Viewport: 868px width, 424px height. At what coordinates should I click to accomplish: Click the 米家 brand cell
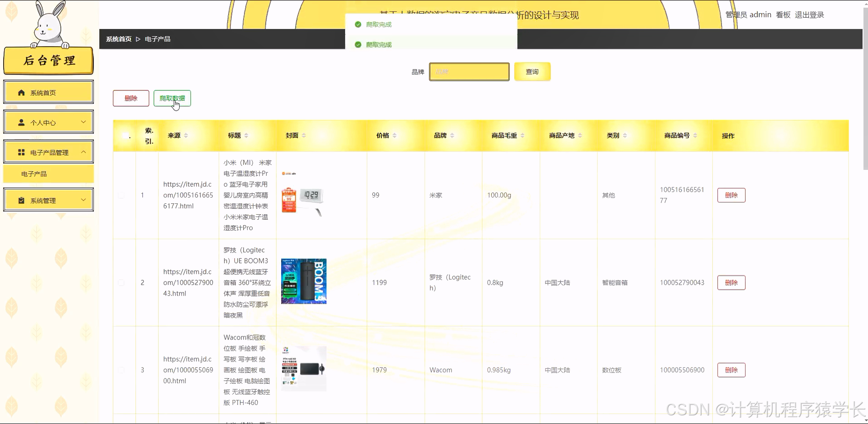[436, 195]
